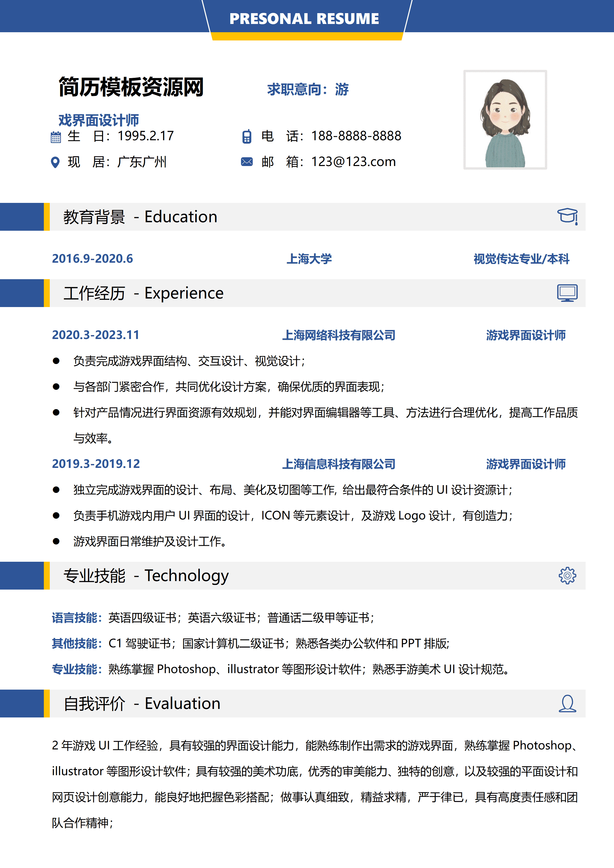Click the name 简历模板资源网

[130, 88]
